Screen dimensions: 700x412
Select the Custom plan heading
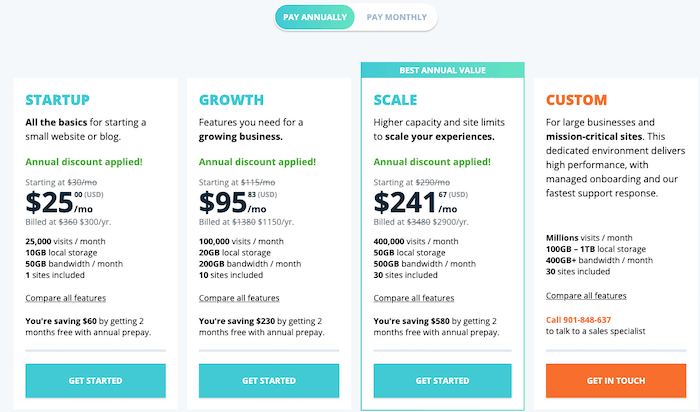576,100
